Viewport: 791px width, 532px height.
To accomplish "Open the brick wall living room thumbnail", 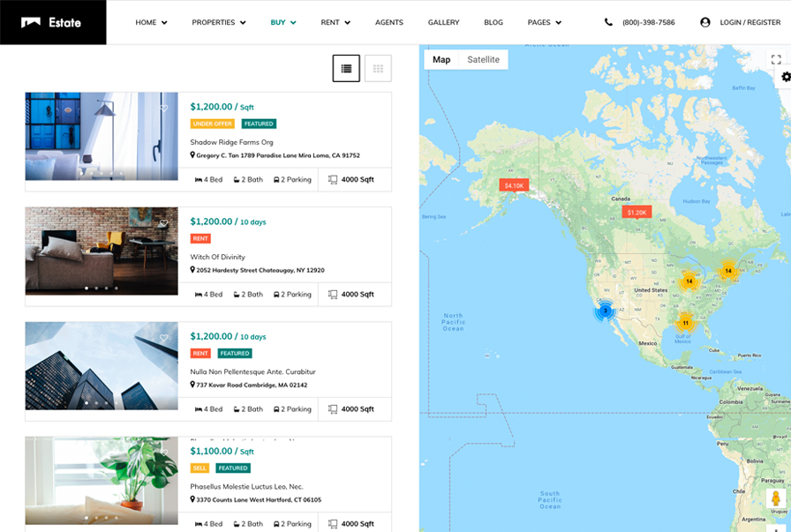I will coord(102,251).
